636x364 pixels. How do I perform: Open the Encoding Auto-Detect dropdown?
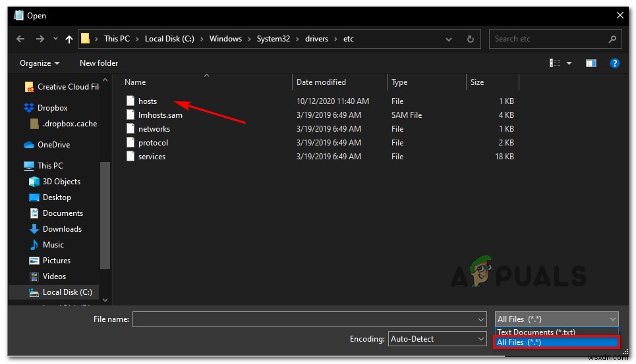click(437, 339)
